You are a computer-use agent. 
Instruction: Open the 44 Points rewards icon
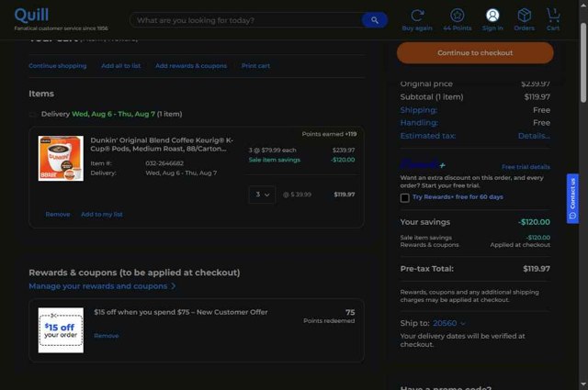458,16
